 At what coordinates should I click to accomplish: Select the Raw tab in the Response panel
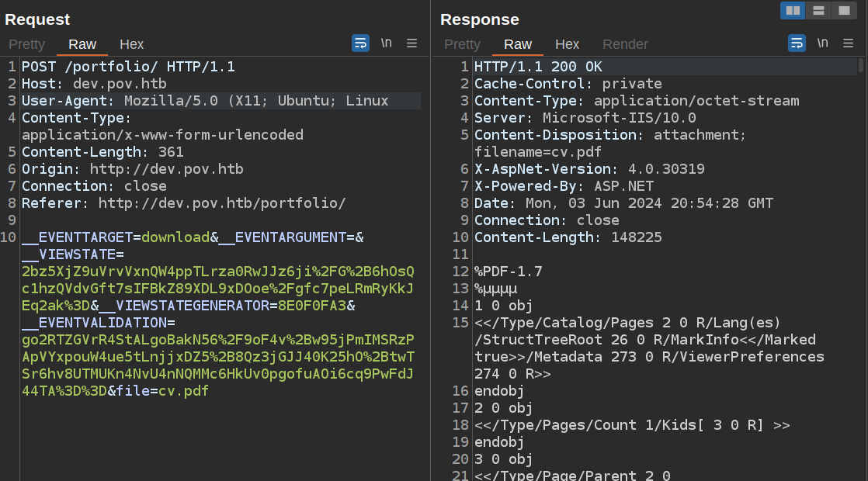518,44
